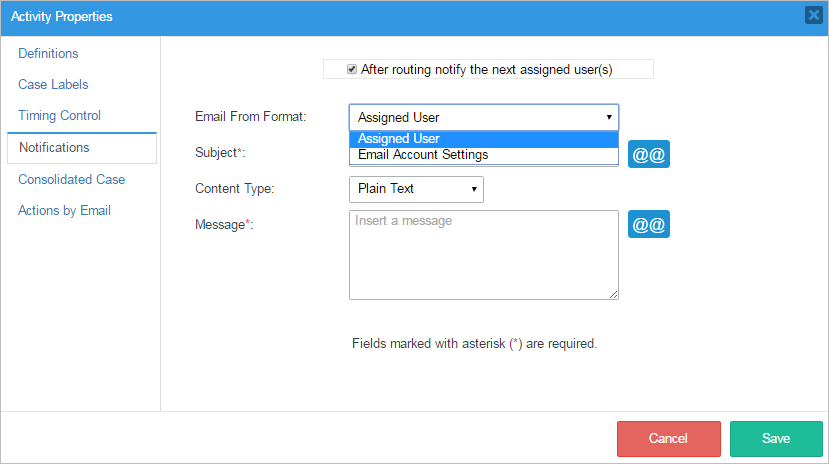Open Actions by Email tab

(x=64, y=211)
